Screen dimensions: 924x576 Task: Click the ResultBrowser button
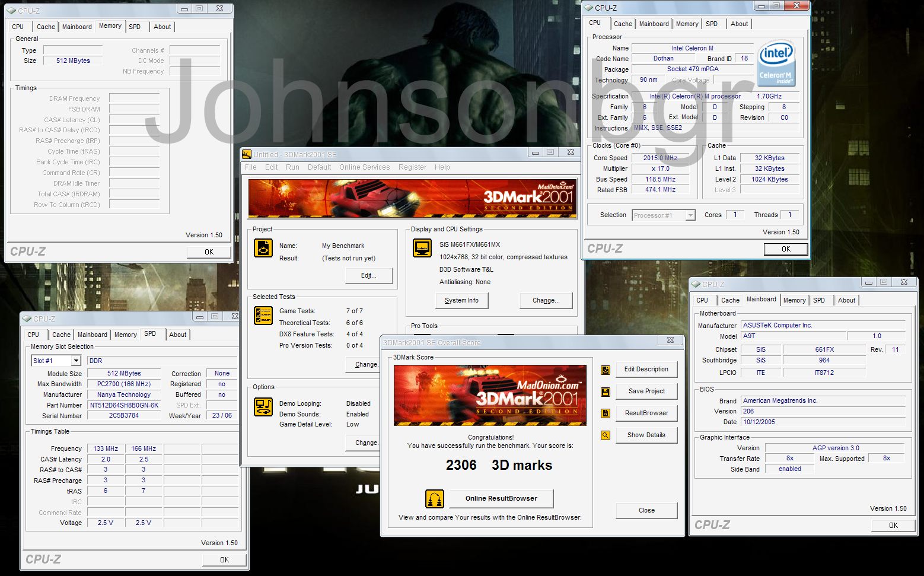tap(646, 413)
